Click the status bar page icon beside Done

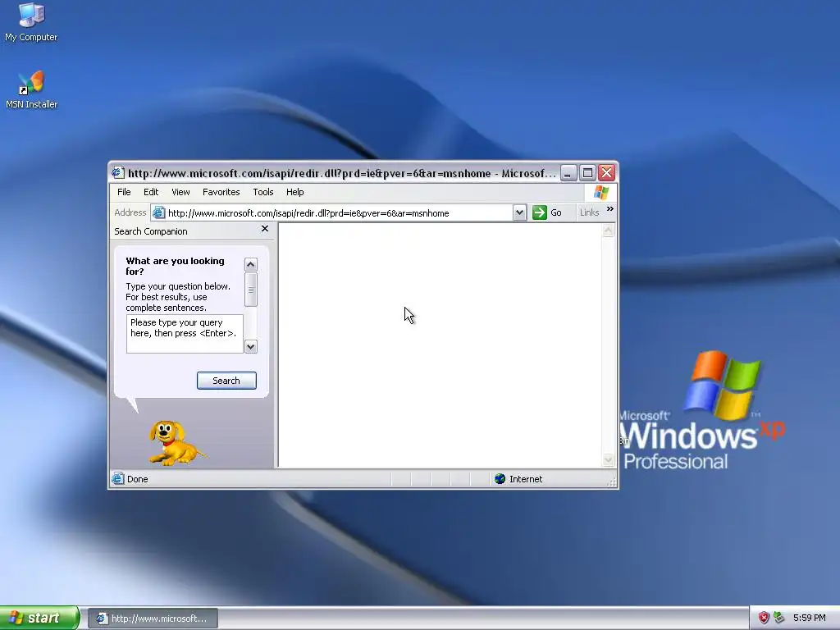(117, 478)
